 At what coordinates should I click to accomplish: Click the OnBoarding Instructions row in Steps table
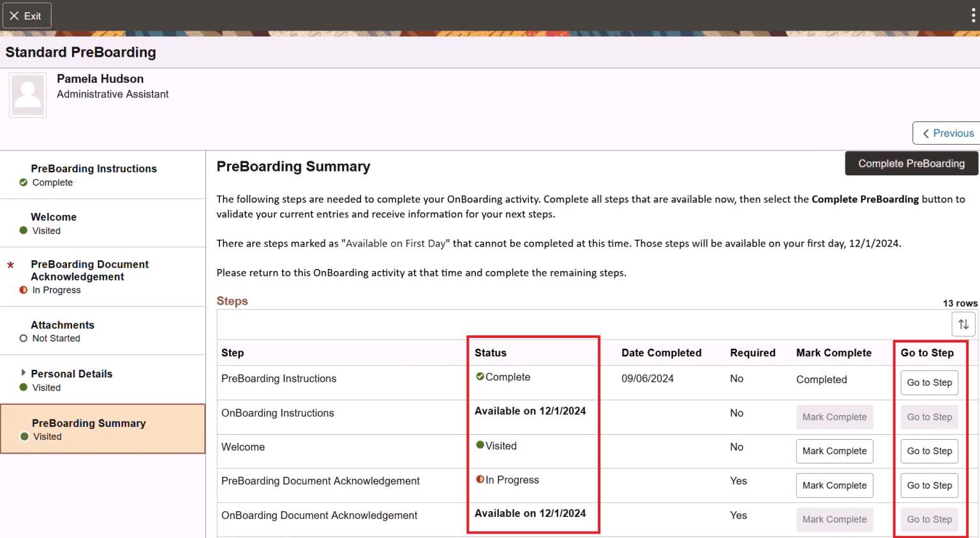point(278,412)
